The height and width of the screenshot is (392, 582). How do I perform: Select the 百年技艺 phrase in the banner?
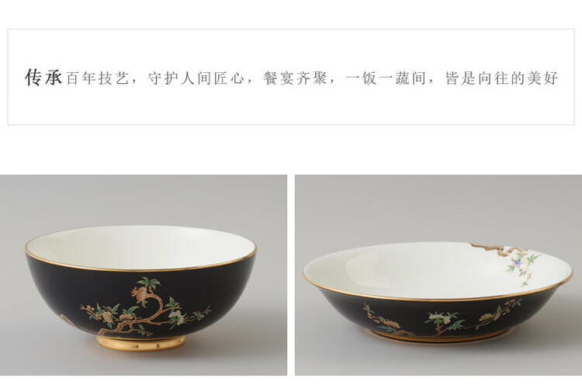click(97, 78)
